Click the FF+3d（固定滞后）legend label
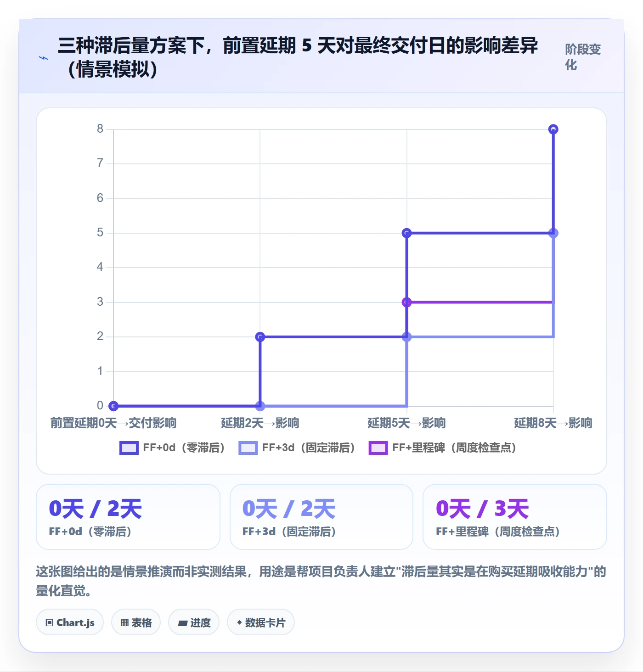This screenshot has width=643, height=672. pyautogui.click(x=309, y=448)
